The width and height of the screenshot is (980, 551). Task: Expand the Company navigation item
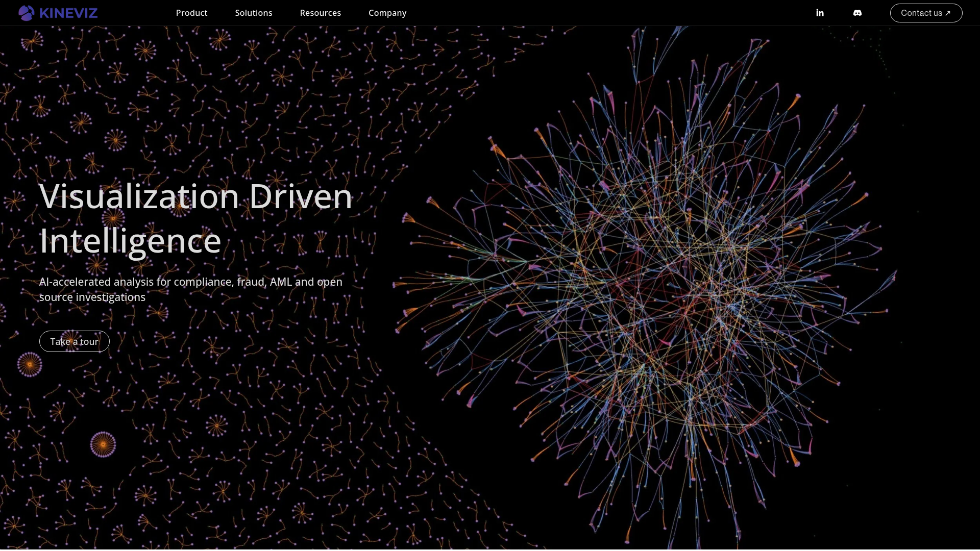387,13
